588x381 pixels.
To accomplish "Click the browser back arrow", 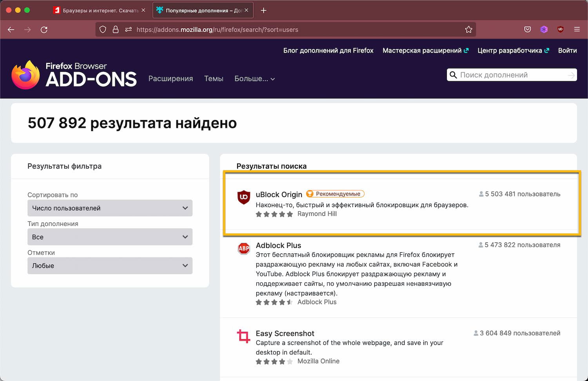I will pos(11,29).
